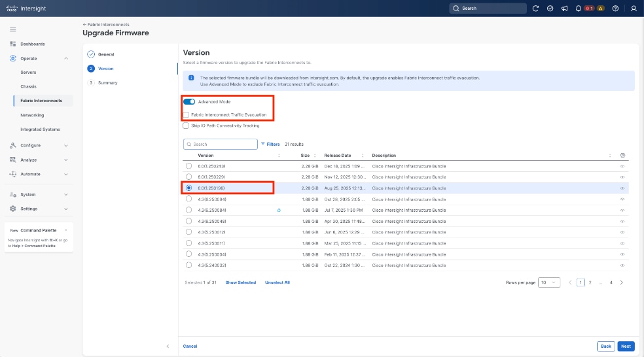Screen dimensions: 644x357
Task: Turn off the Advanced Mode toggle
Action: pos(189,101)
